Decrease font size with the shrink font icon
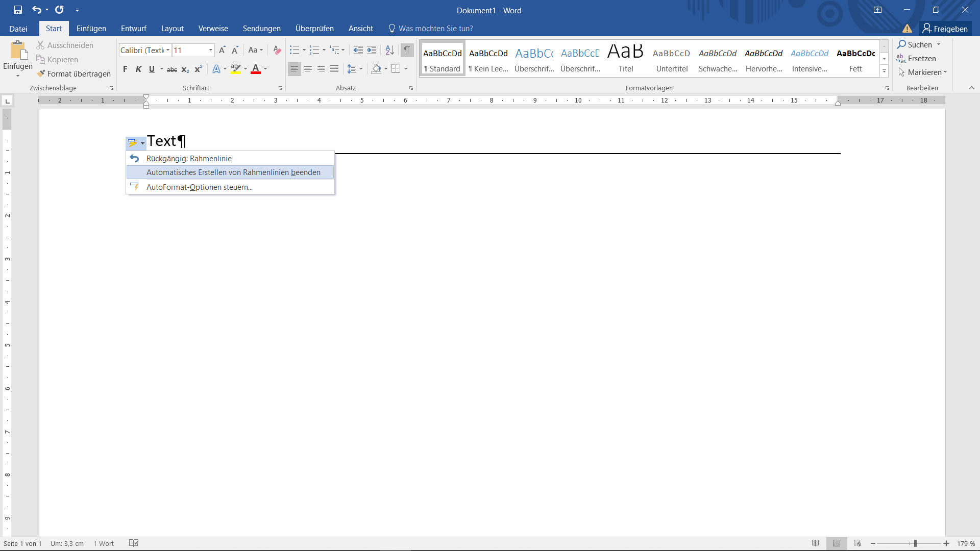980x551 pixels. [x=235, y=50]
